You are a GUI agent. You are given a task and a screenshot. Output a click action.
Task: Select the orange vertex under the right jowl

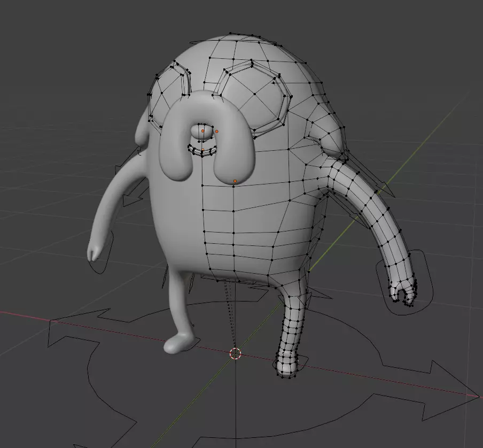click(x=235, y=181)
